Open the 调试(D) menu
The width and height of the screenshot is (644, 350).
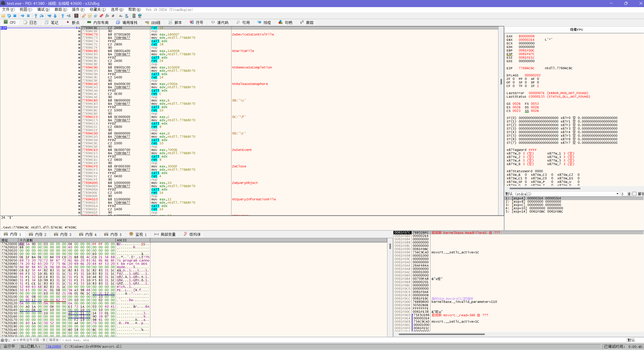coord(43,10)
